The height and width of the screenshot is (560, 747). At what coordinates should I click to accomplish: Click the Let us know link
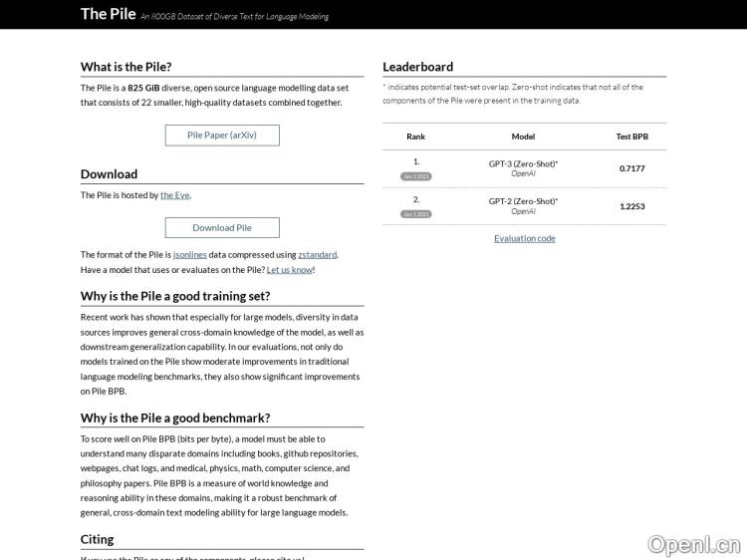[290, 270]
